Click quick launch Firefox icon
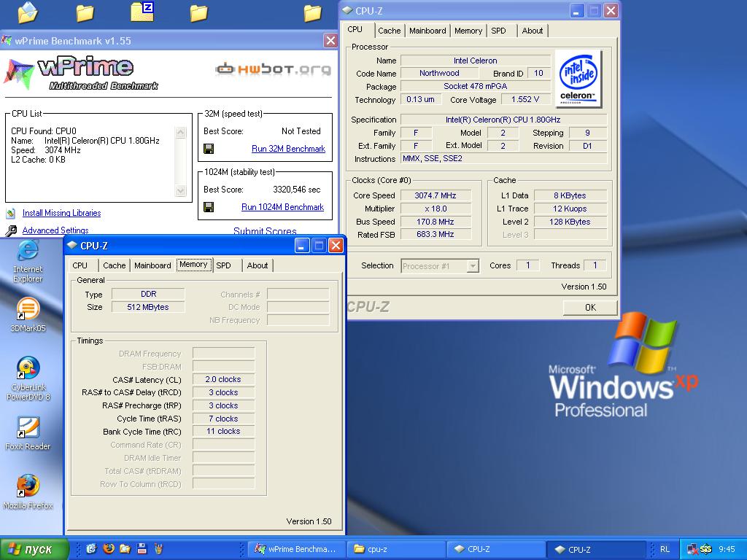The image size is (747, 560). click(109, 548)
